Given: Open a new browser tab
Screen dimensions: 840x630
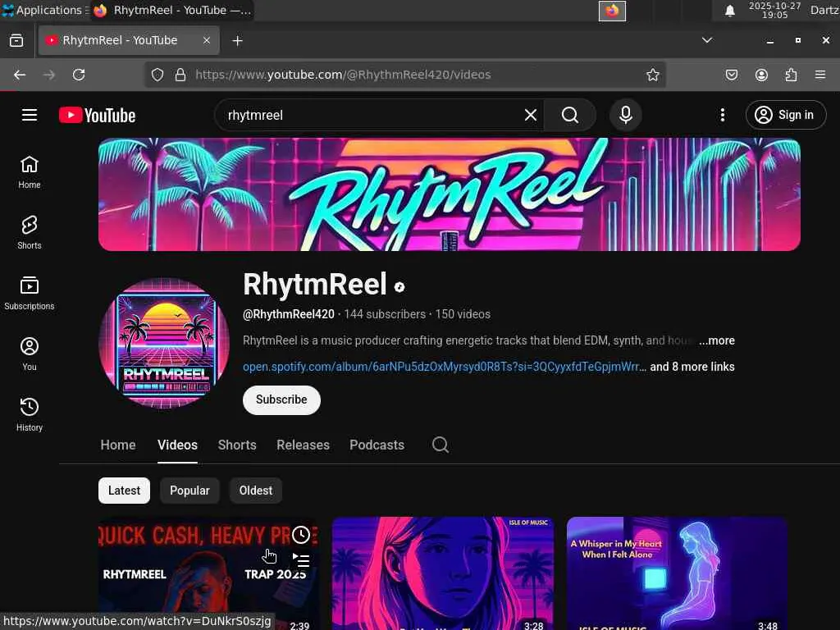Looking at the screenshot, I should (x=237, y=41).
